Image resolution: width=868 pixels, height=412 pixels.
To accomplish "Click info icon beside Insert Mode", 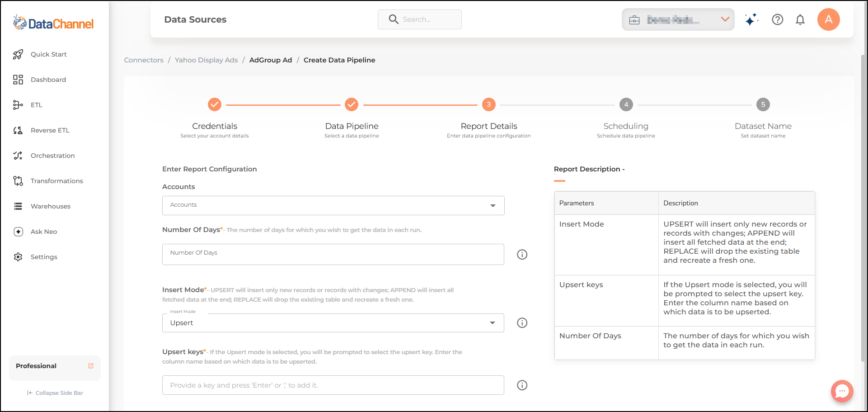I will pyautogui.click(x=522, y=323).
